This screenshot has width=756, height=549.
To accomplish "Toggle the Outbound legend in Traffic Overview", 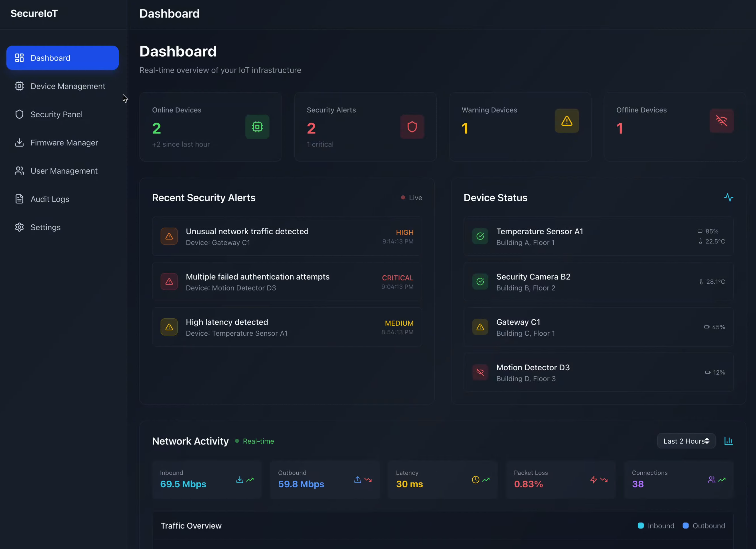I will pos(703,526).
